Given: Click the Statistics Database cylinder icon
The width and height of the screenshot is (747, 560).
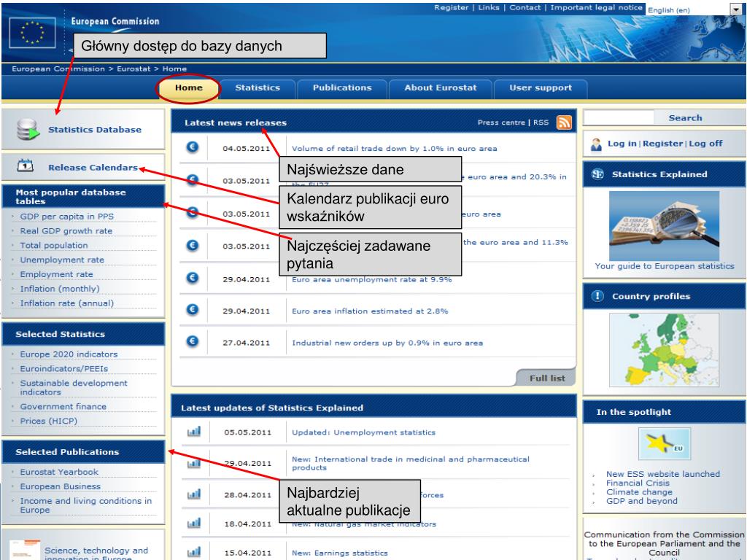Looking at the screenshot, I should [28, 129].
